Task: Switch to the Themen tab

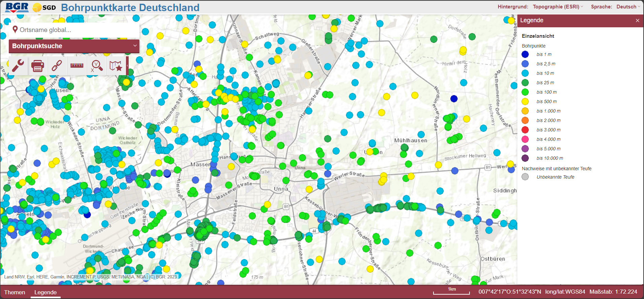Action: (15, 292)
